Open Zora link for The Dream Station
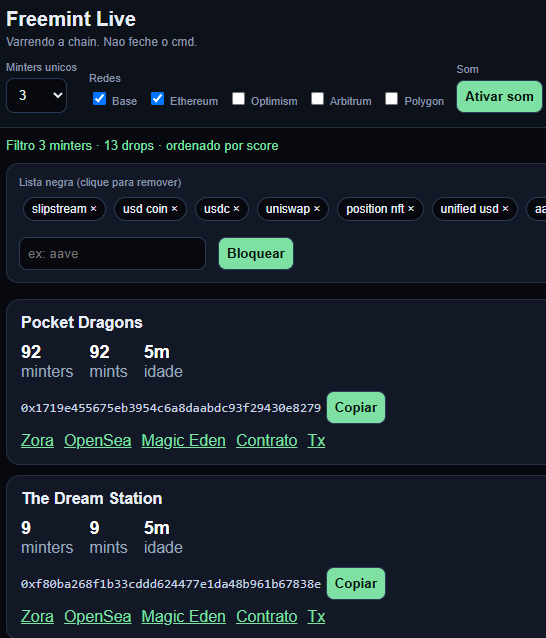 pos(37,616)
